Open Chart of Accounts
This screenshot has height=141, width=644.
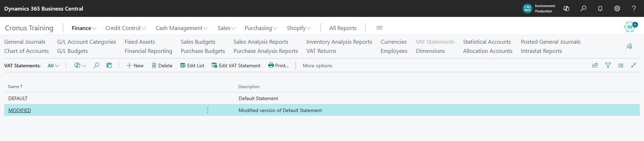[x=26, y=51]
